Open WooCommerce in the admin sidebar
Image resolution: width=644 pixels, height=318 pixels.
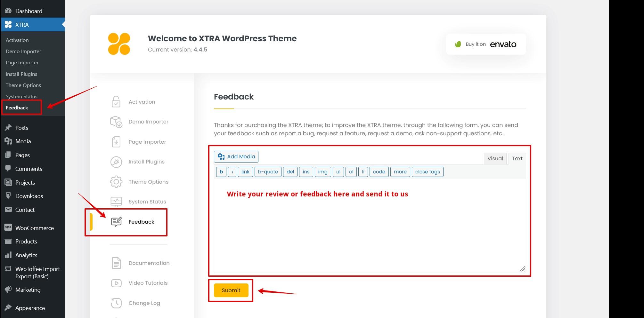[34, 228]
